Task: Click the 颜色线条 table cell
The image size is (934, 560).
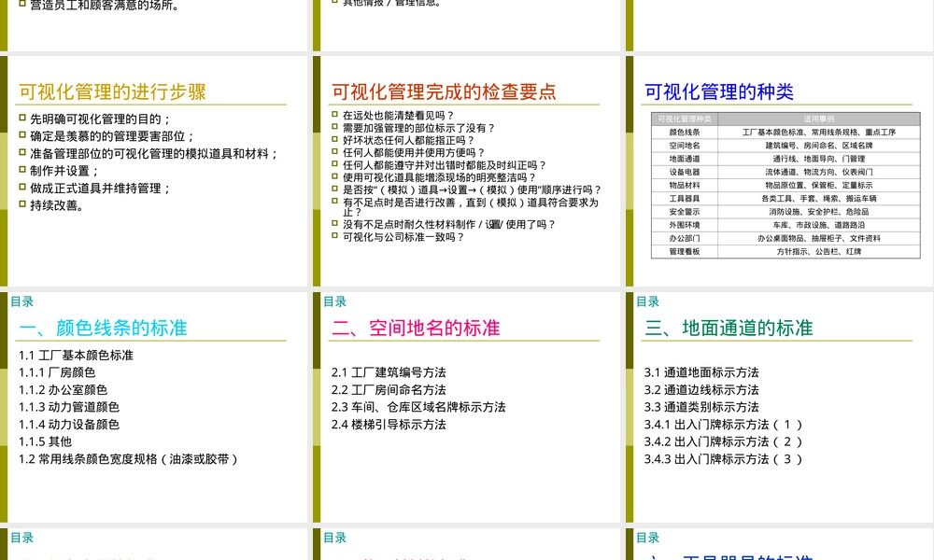Action: (685, 133)
